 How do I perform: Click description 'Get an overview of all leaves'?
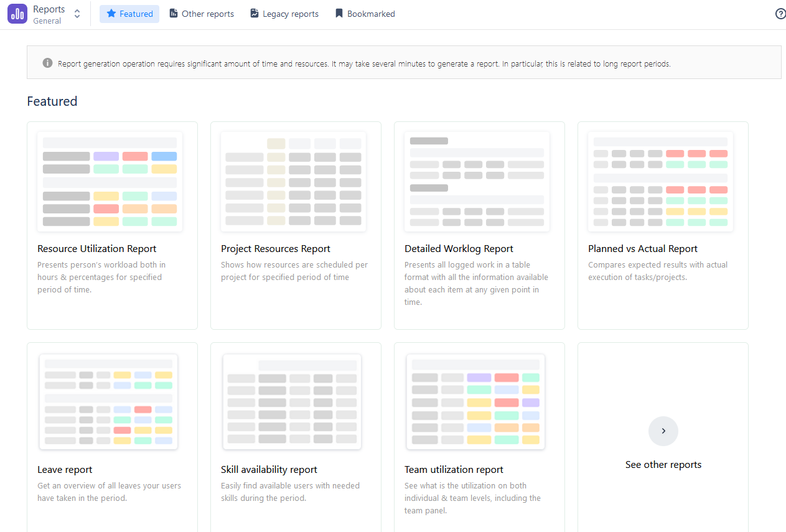pos(109,492)
